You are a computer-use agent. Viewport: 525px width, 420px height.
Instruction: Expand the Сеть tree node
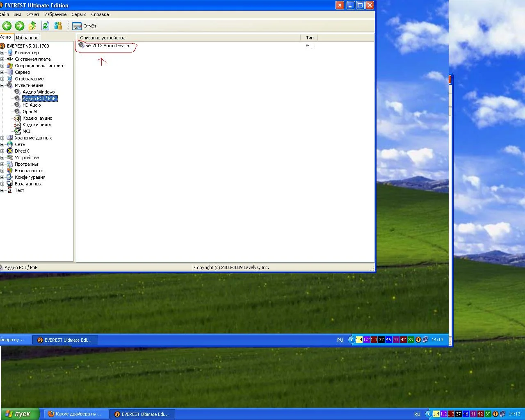tap(2, 144)
